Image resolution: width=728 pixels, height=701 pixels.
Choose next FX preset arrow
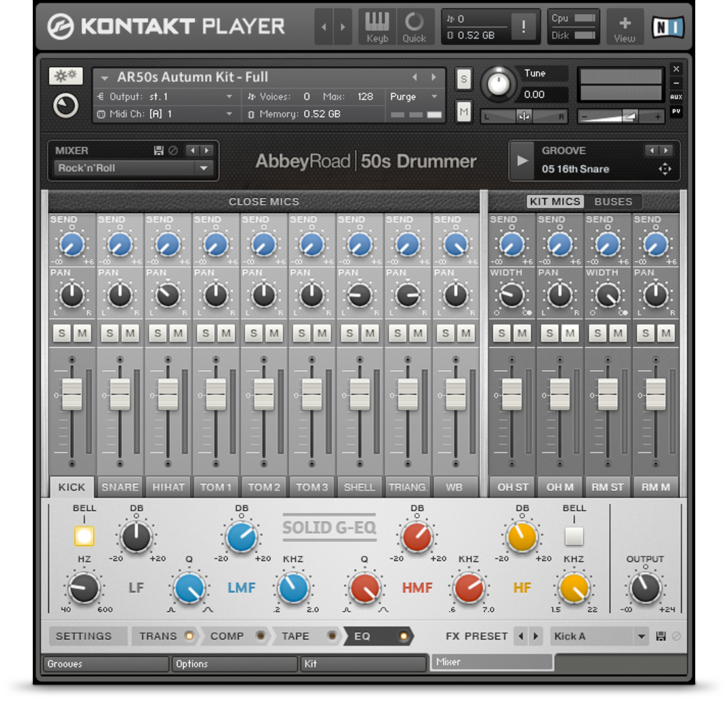click(x=536, y=637)
